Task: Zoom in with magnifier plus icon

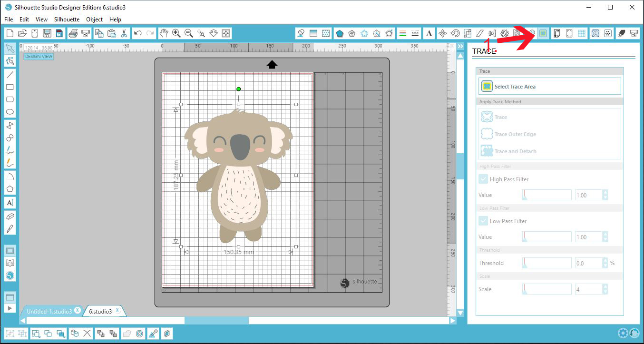Action: pos(176,33)
